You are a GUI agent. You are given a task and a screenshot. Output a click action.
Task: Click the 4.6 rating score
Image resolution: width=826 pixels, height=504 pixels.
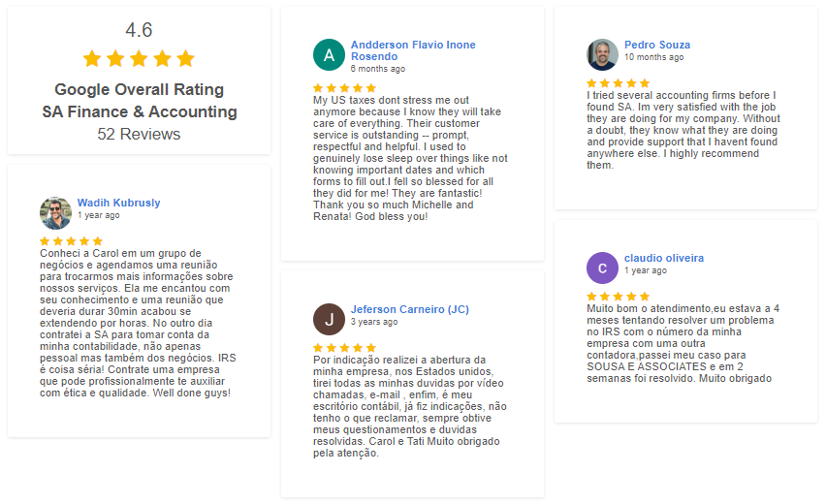(x=139, y=30)
